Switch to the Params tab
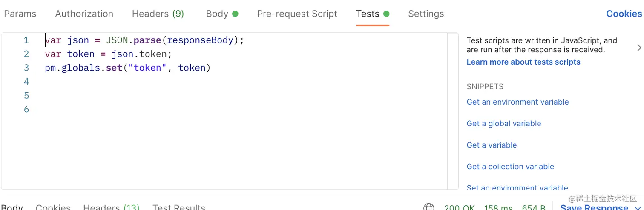644x210 pixels. [x=20, y=14]
